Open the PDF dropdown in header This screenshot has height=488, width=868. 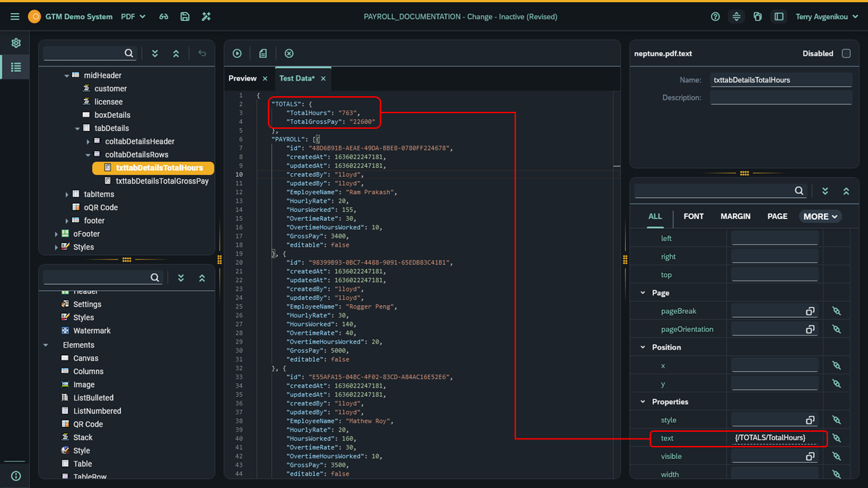133,17
